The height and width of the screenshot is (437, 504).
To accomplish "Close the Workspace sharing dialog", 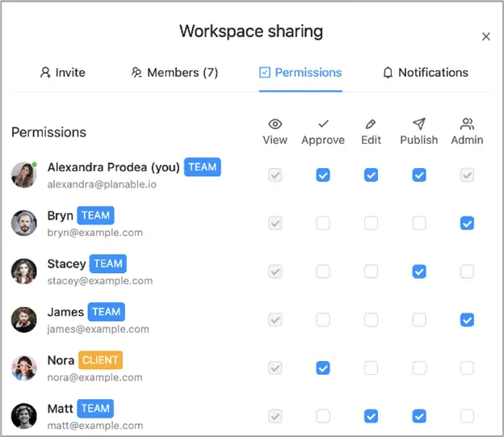I will coord(485,36).
